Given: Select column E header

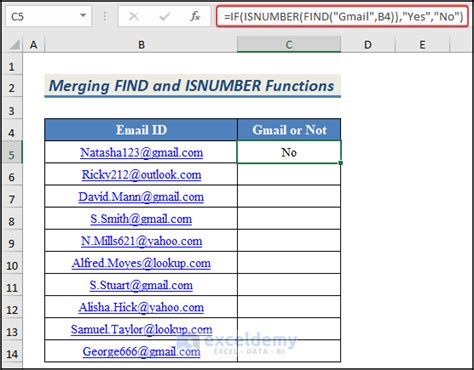Looking at the screenshot, I should [x=422, y=45].
